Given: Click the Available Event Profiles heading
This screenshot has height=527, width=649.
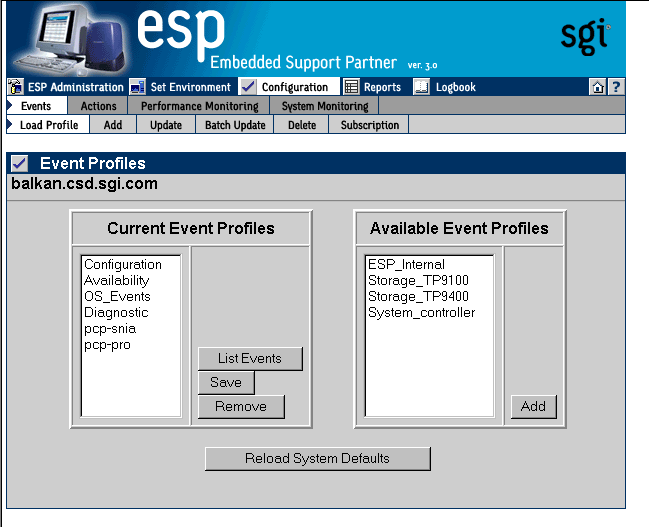Looking at the screenshot, I should [x=459, y=228].
